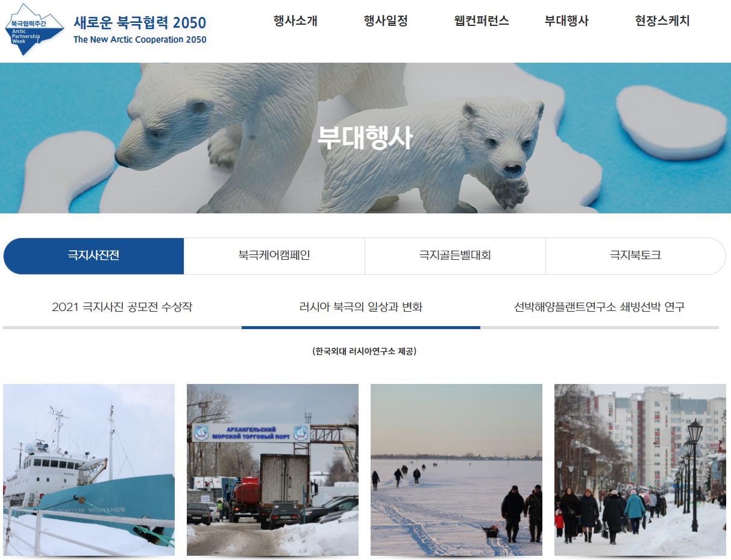
Task: Switch to the 극지골든벨대회 tab
Action: point(455,256)
